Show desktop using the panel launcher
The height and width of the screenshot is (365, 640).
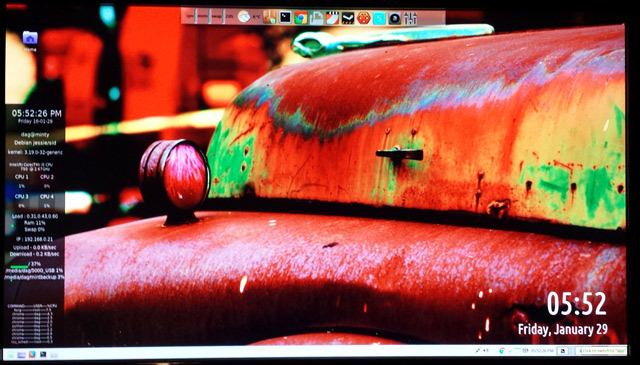click(21, 354)
